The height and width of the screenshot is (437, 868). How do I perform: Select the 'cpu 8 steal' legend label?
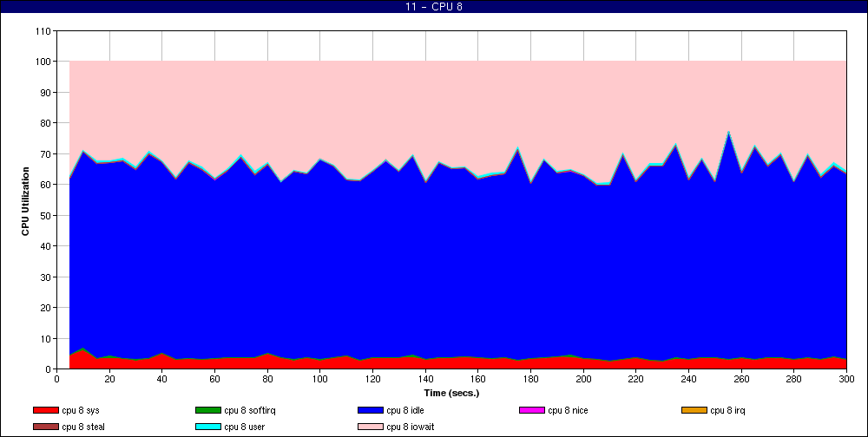83,427
